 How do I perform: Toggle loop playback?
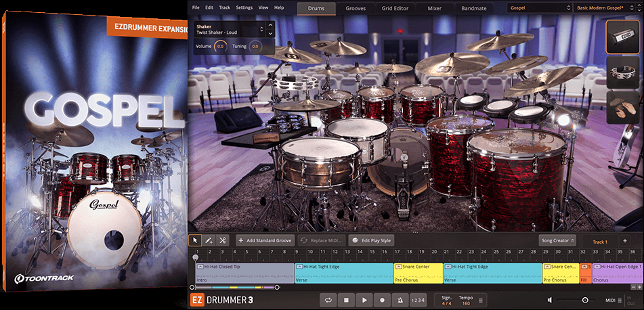click(328, 300)
